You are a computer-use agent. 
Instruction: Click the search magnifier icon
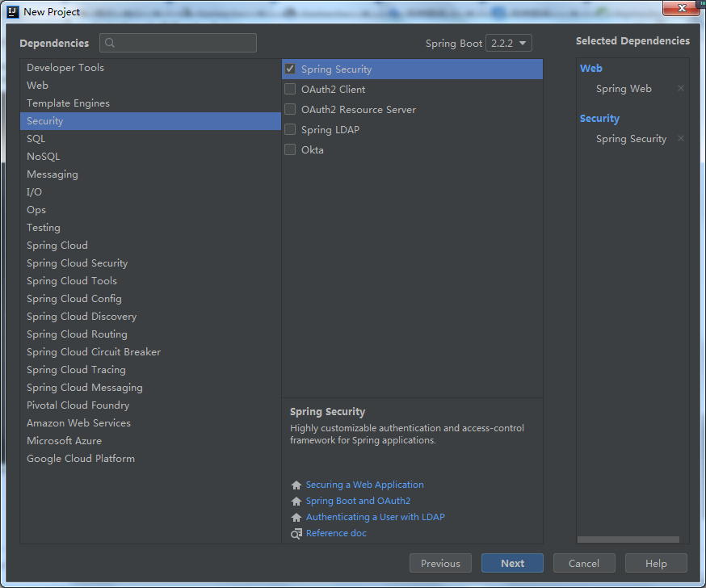(111, 44)
